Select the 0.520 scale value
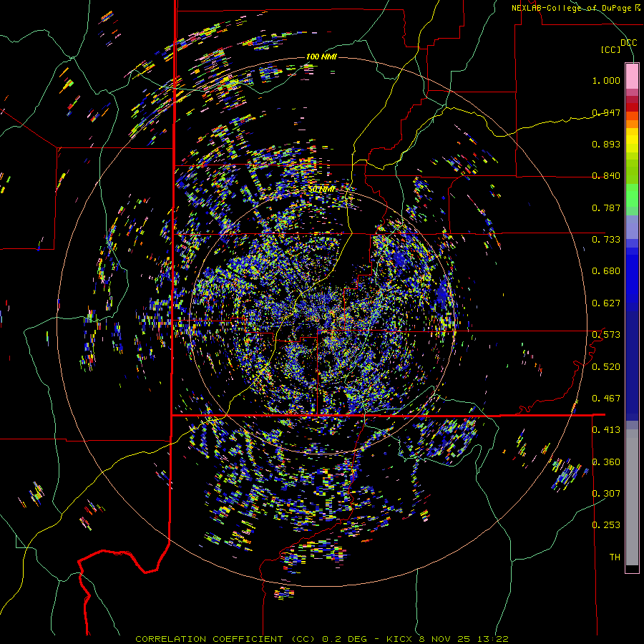The width and height of the screenshot is (644, 644). (606, 366)
